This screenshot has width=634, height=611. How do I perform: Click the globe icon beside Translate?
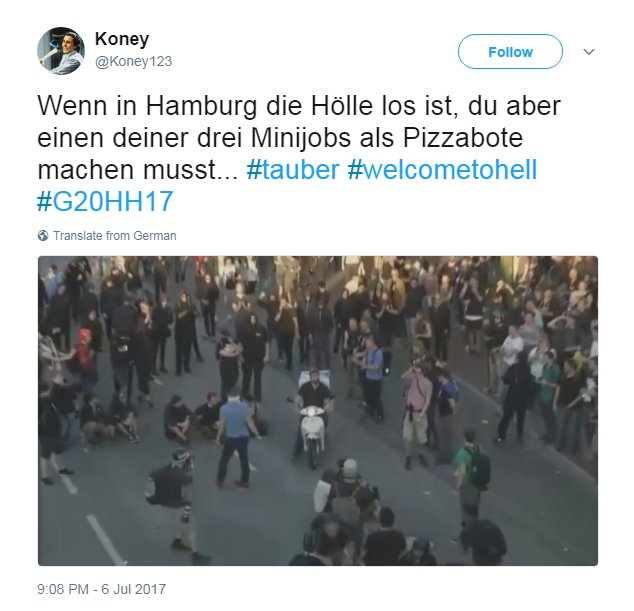pyautogui.click(x=43, y=235)
